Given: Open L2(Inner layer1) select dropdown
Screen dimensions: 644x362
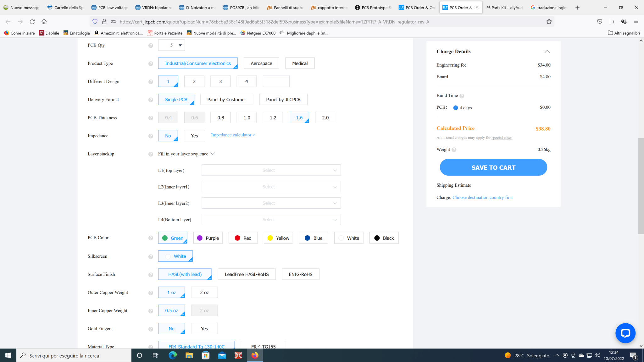Looking at the screenshot, I should coord(271,187).
